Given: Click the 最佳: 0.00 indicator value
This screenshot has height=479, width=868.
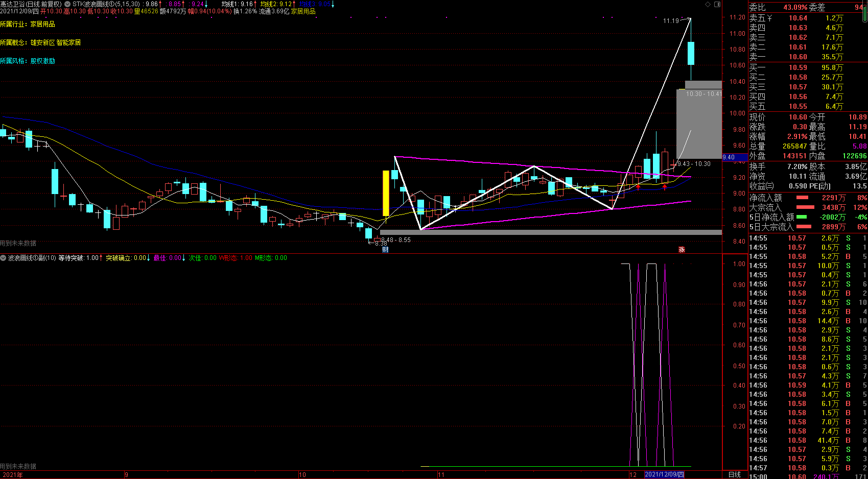Looking at the screenshot, I should (169, 258).
